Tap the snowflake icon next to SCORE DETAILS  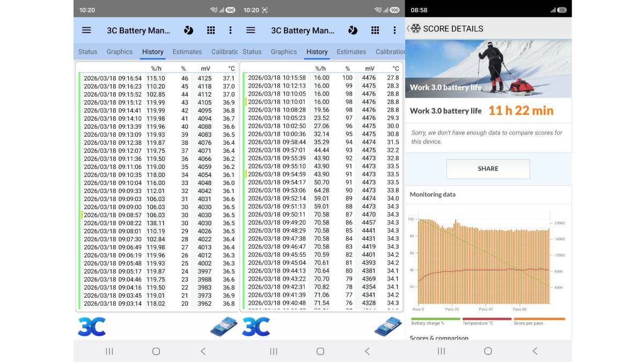[x=416, y=28]
